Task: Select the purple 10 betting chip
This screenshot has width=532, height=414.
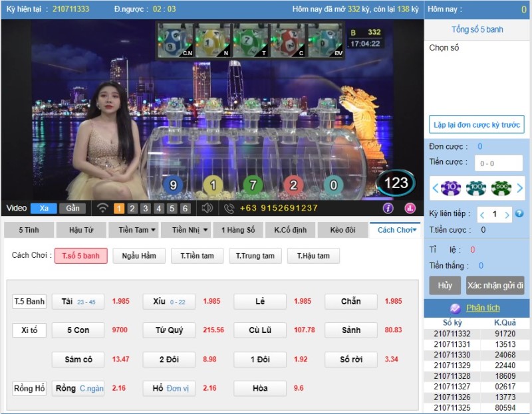Action: (x=451, y=188)
